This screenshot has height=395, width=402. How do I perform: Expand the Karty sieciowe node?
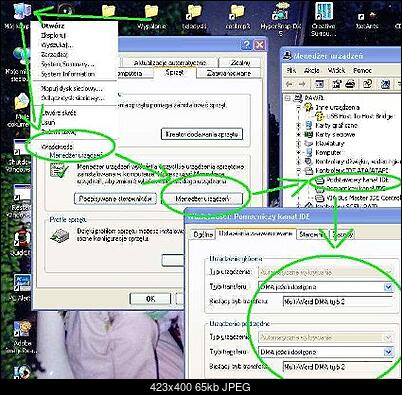tap(299, 134)
